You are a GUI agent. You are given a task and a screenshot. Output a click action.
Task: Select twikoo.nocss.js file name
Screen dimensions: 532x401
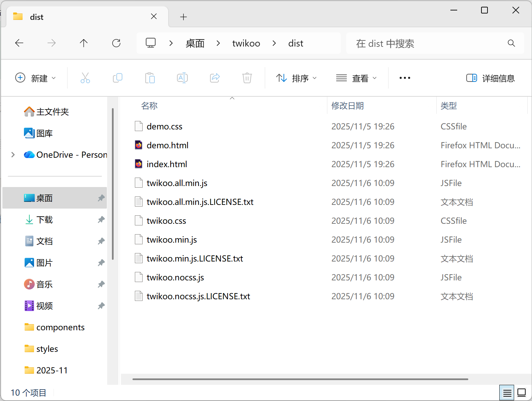175,277
